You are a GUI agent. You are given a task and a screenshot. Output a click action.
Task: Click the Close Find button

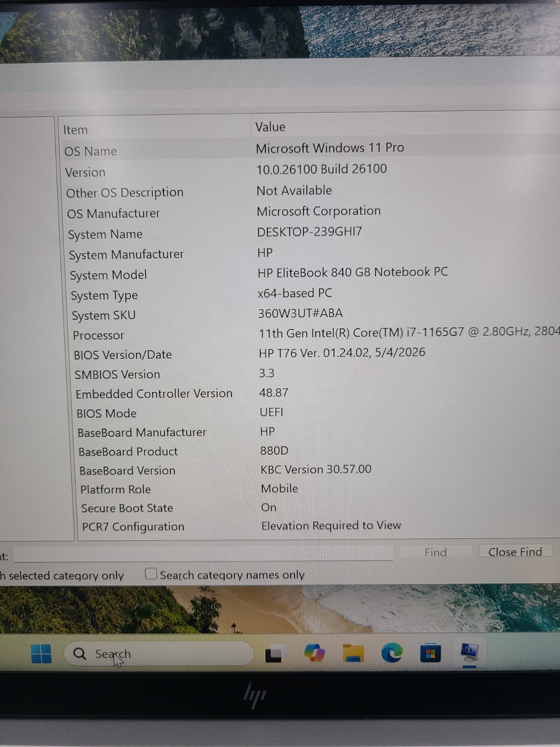coord(515,552)
